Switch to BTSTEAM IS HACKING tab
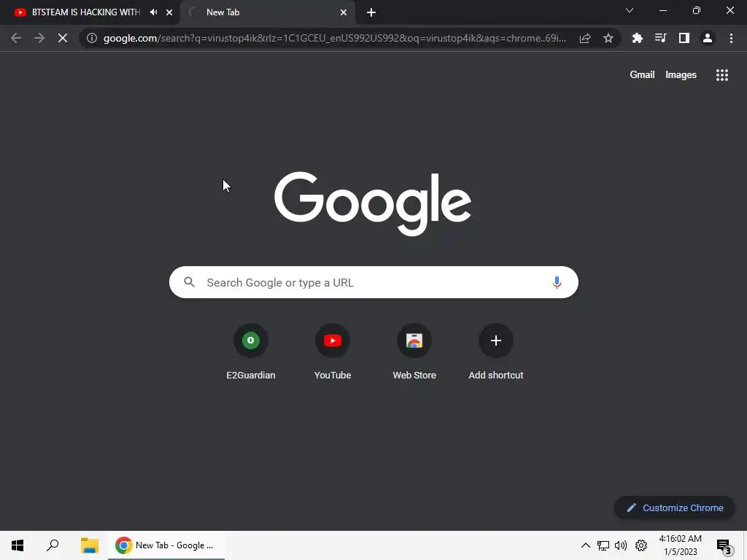747x560 pixels. [x=90, y=12]
